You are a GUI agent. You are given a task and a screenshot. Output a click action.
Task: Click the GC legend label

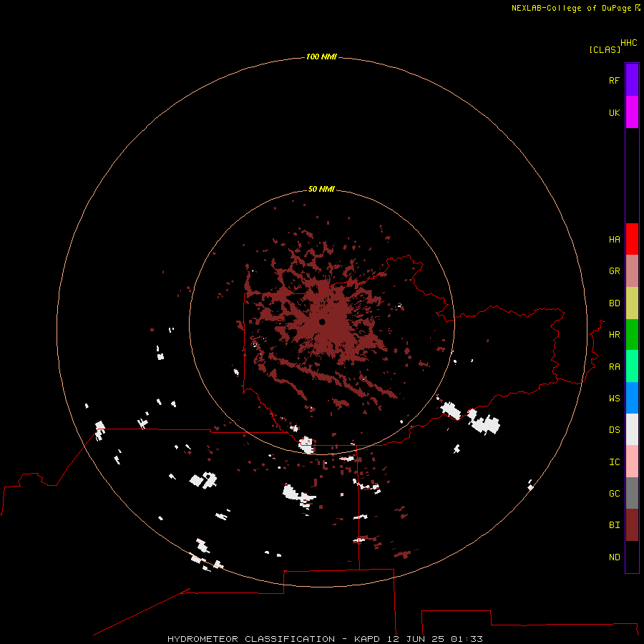click(x=614, y=494)
